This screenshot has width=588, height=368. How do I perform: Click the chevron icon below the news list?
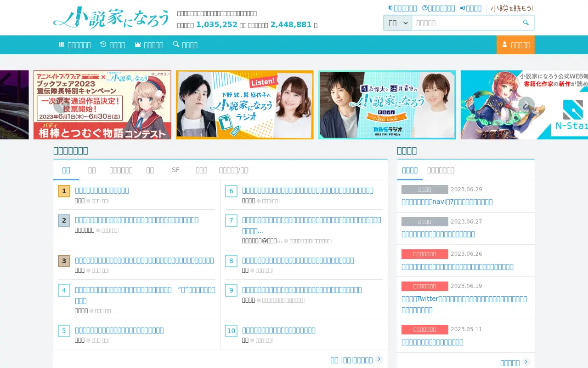526,362
